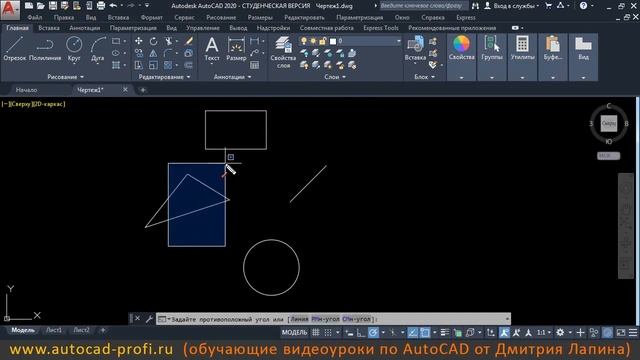
Task: Click the Trim tool icon
Action: coord(168,41)
